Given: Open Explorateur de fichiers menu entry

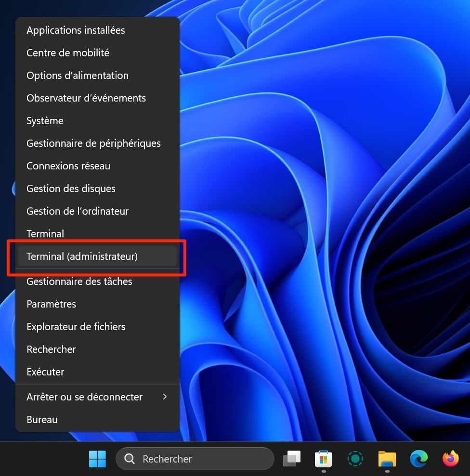Looking at the screenshot, I should point(97,327).
